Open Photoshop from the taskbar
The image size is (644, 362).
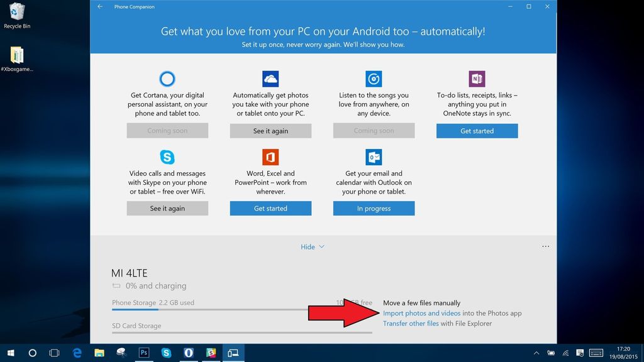[x=143, y=353]
